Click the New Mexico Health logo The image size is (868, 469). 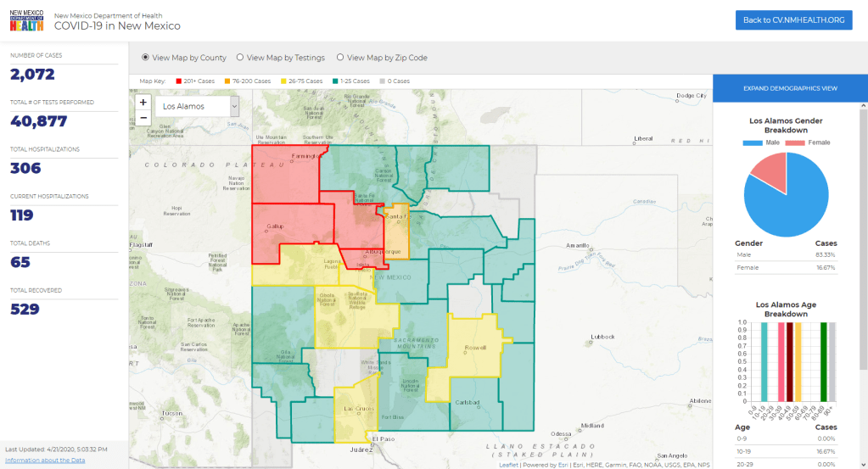point(26,21)
